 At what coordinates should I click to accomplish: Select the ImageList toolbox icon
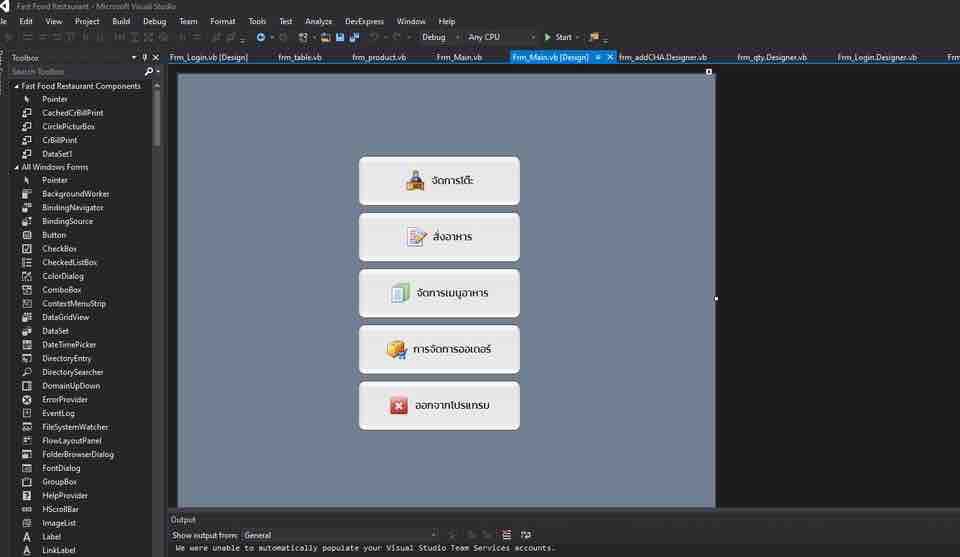click(x=27, y=523)
